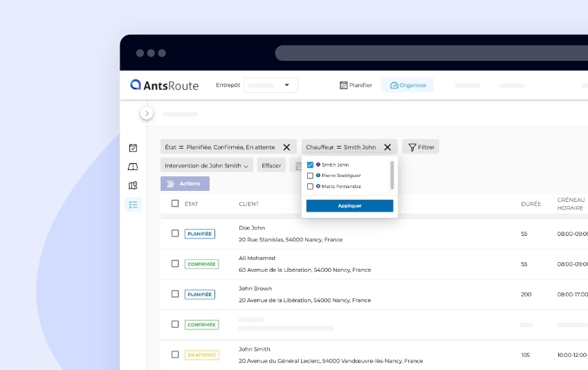Toggle the select-all checkbox in table header
Screen dimensions: 588x370
click(175, 203)
